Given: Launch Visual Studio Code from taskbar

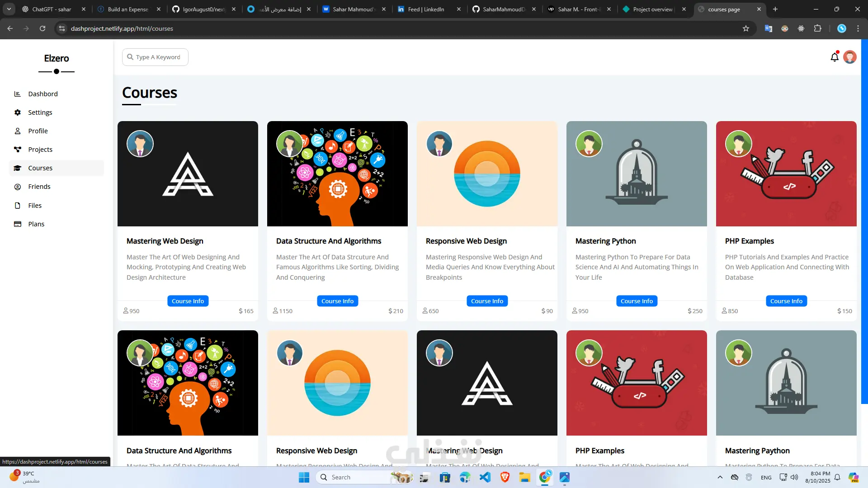Looking at the screenshot, I should coord(485,477).
